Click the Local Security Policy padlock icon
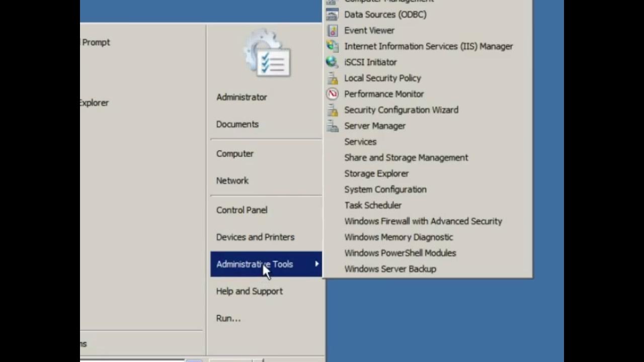Image resolution: width=644 pixels, height=362 pixels. [332, 78]
